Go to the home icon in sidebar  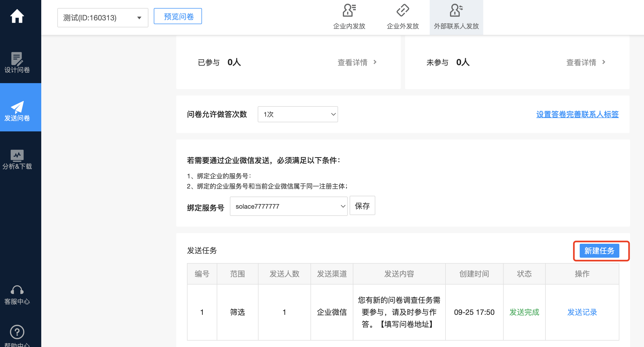pyautogui.click(x=17, y=16)
